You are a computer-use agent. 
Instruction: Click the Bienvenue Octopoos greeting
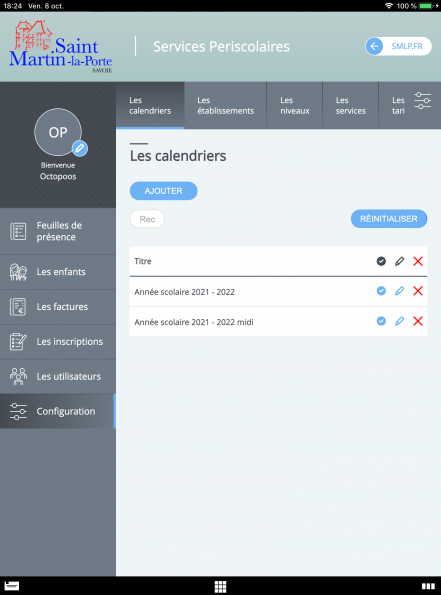[x=58, y=171]
